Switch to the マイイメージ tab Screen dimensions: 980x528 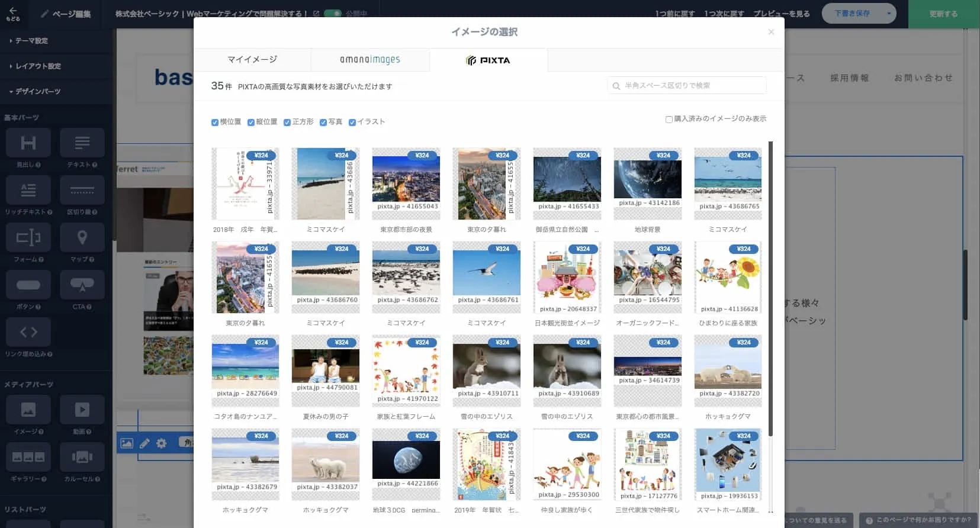tap(252, 60)
